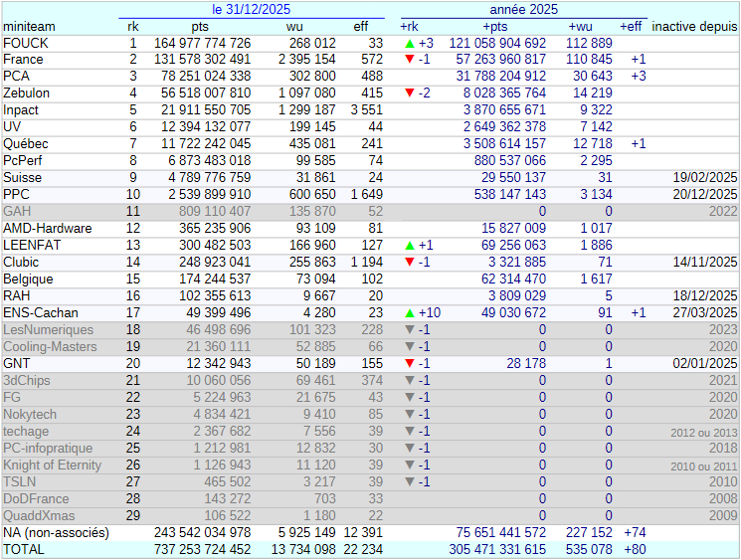Screen dimensions: 741x560
Task: Click the red down arrow in Zebulon row
Action: coord(409,93)
